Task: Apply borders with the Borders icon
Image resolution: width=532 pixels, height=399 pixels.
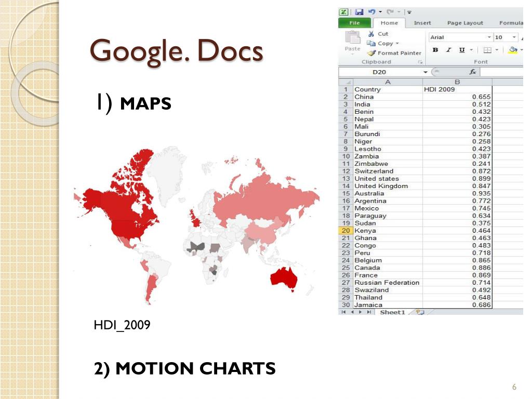Action: pyautogui.click(x=487, y=50)
